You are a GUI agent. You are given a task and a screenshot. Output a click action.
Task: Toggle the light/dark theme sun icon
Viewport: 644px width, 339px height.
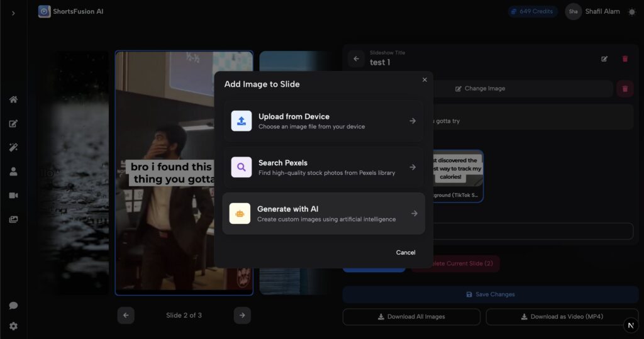click(631, 12)
